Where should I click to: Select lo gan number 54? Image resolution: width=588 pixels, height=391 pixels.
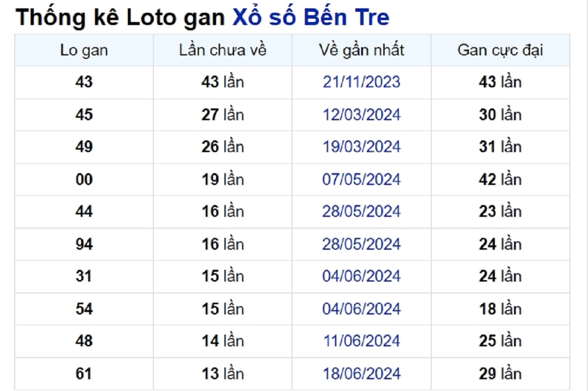[x=84, y=309]
